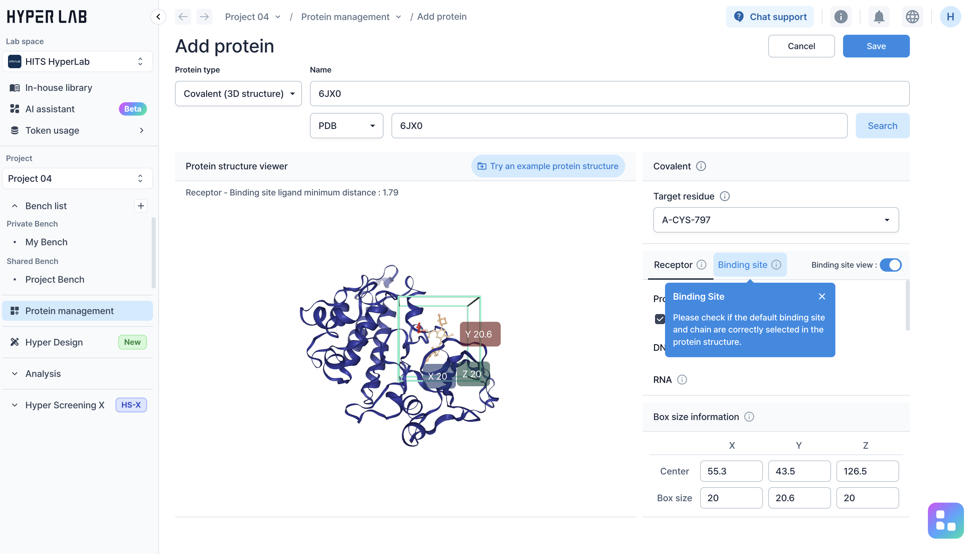Click the info circle in the header

pos(841,17)
